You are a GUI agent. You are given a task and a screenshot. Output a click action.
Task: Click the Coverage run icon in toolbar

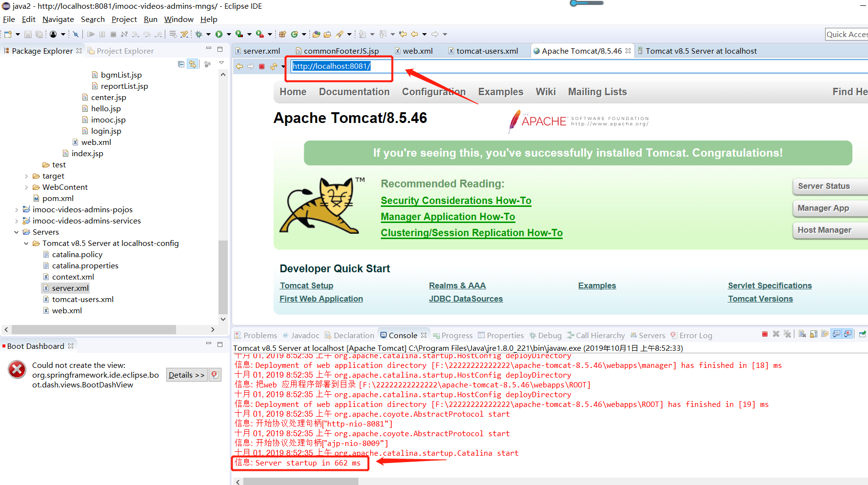(x=239, y=34)
